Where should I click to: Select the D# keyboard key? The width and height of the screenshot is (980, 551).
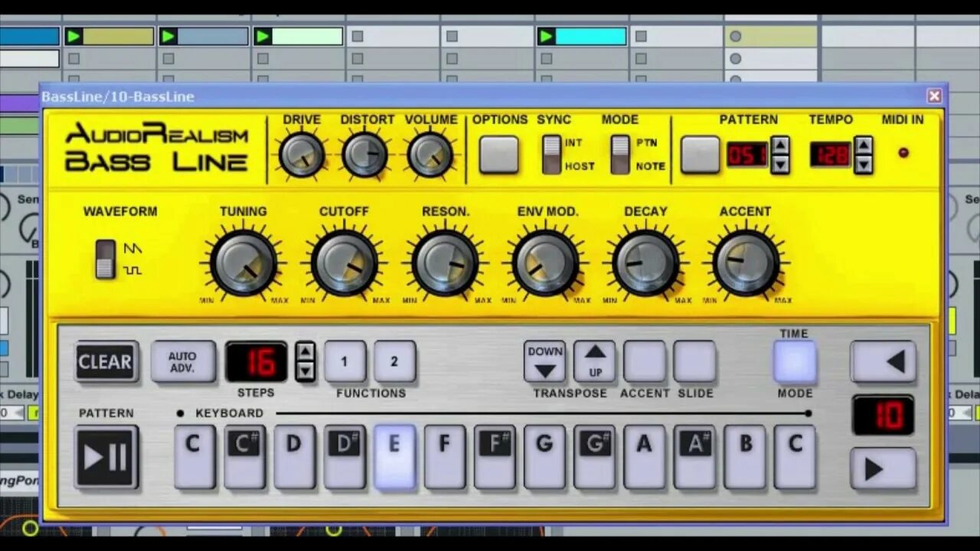click(344, 457)
